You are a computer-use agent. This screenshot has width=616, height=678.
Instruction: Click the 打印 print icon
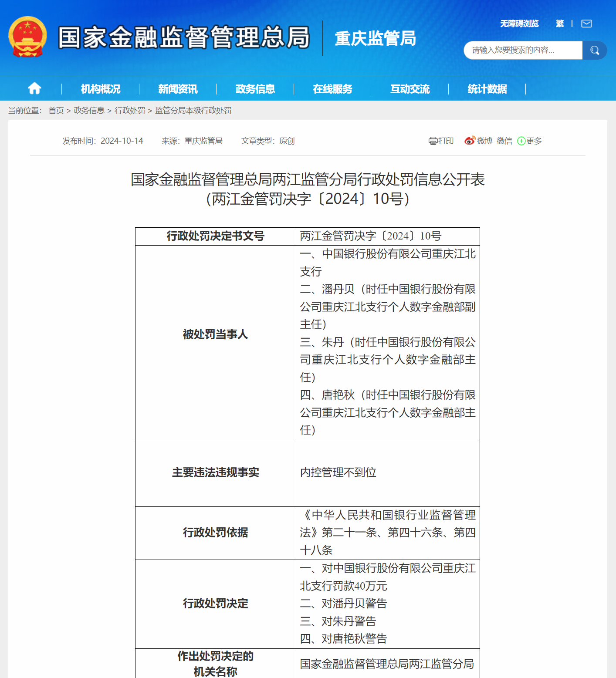pyautogui.click(x=433, y=141)
